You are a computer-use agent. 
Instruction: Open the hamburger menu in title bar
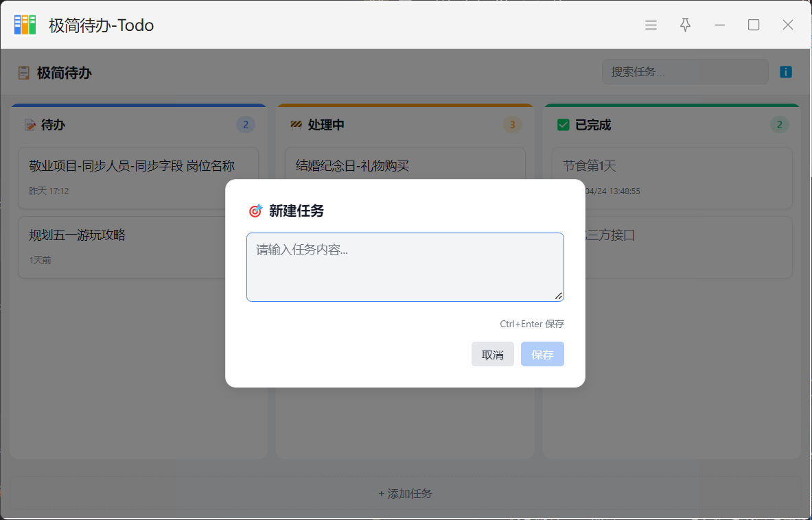tap(651, 25)
